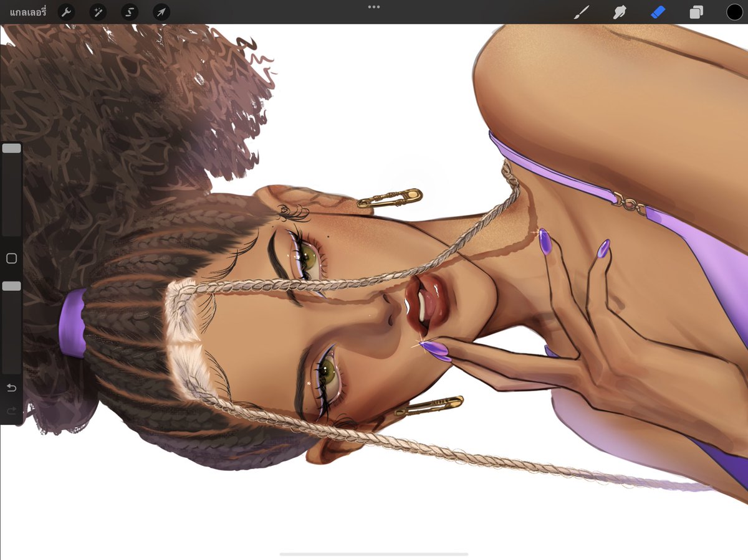Select the Smudge finger tool
The image size is (748, 560).
pos(620,12)
